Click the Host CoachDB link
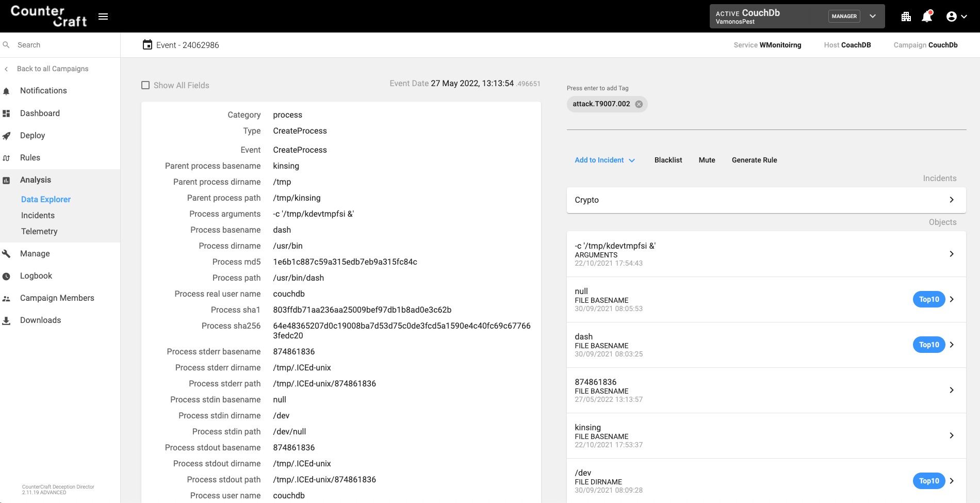Screen dimensions: 980x503 click(847, 45)
